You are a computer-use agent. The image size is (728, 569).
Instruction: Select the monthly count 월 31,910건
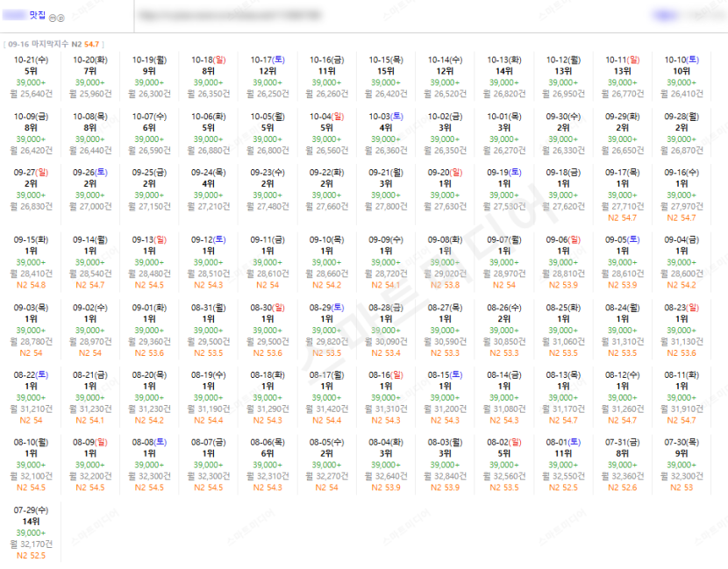(x=682, y=409)
